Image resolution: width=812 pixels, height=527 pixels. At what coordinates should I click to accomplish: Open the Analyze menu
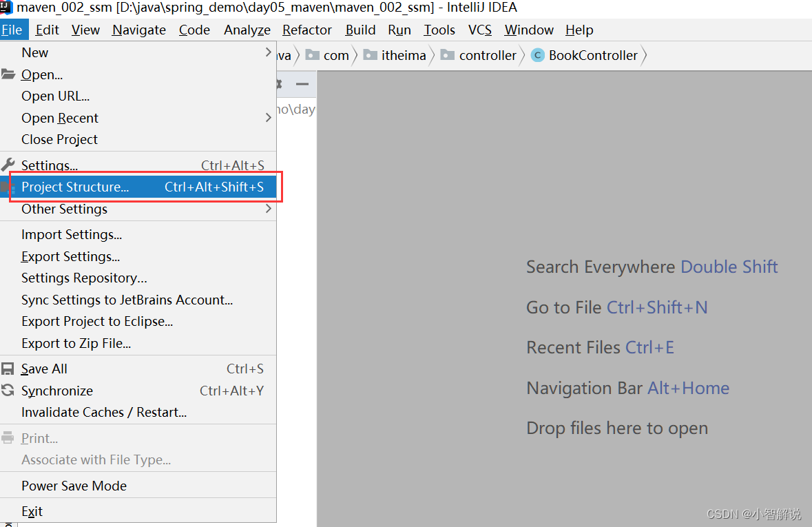coord(247,30)
